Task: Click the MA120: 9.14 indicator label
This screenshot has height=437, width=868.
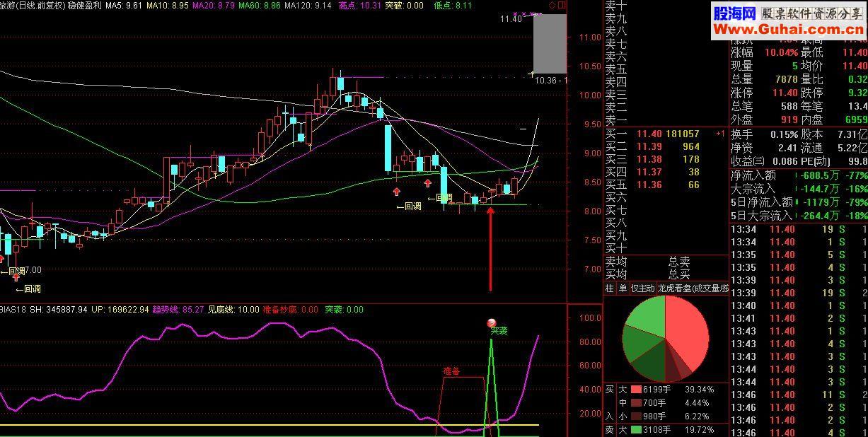Action: coord(308,6)
